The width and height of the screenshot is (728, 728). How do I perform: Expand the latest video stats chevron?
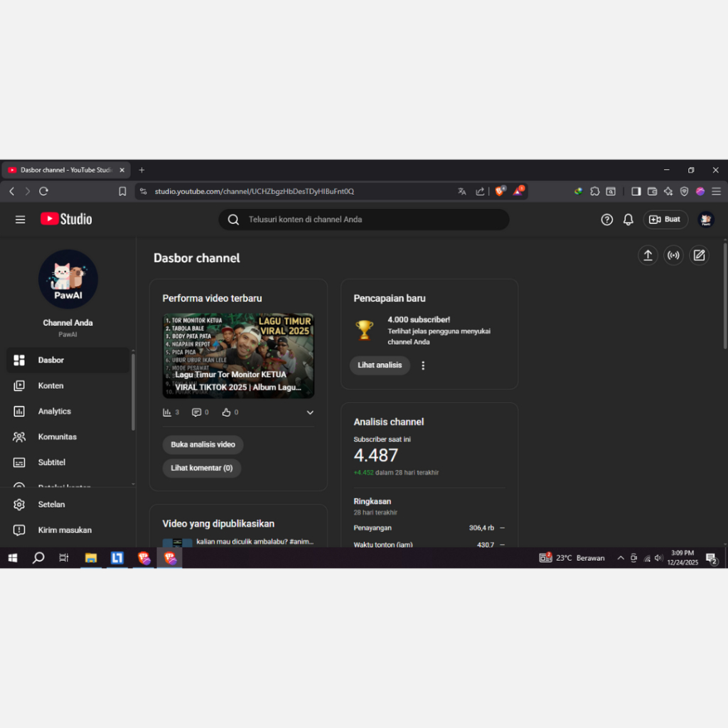tap(310, 412)
